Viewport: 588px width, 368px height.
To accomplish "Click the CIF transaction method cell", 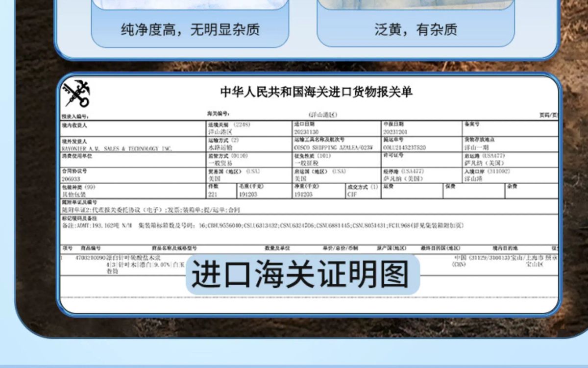I will pyautogui.click(x=352, y=195).
